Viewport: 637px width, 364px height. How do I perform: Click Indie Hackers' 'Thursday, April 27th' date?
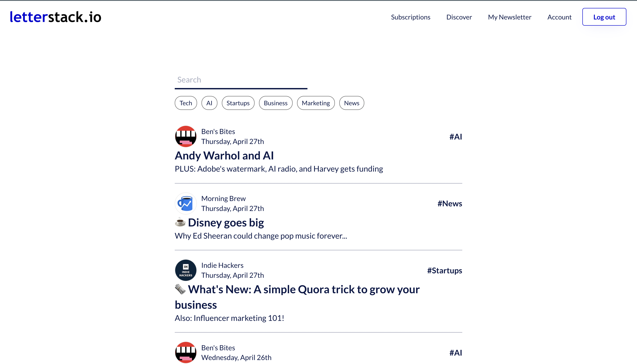(232, 275)
